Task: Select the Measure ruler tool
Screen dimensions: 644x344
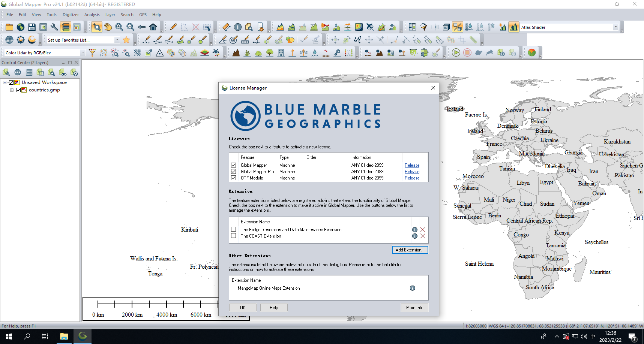Action: tap(227, 27)
